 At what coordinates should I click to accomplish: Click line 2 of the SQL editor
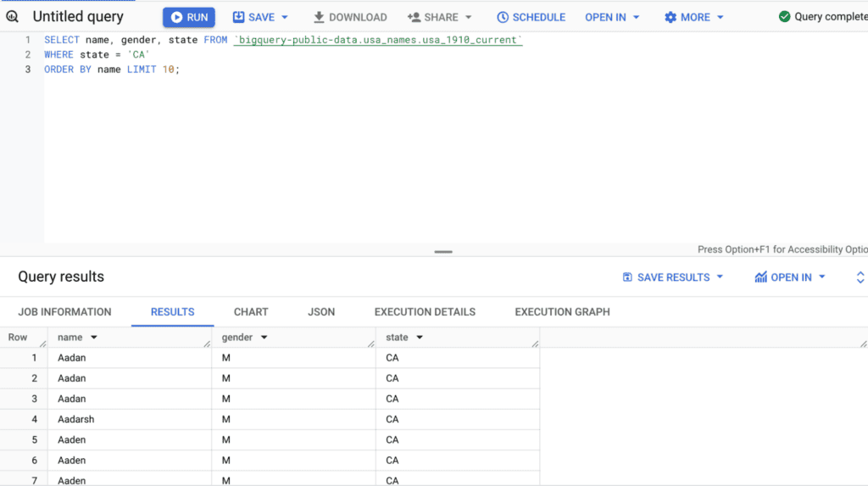pyautogui.click(x=97, y=54)
